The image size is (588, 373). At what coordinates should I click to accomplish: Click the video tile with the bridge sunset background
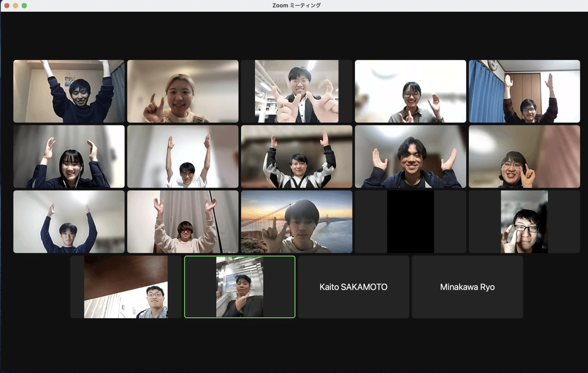point(296,222)
